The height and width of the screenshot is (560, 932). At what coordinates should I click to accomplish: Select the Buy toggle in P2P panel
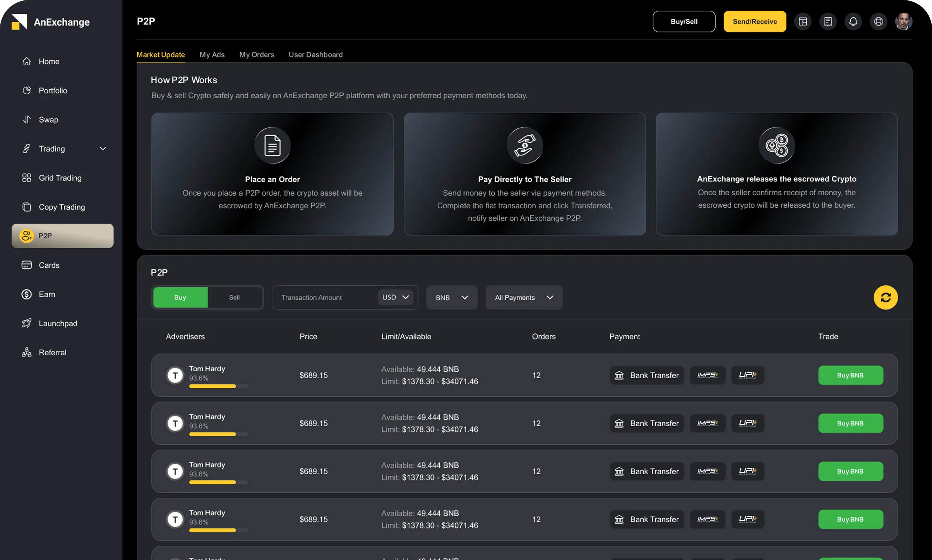[180, 297]
